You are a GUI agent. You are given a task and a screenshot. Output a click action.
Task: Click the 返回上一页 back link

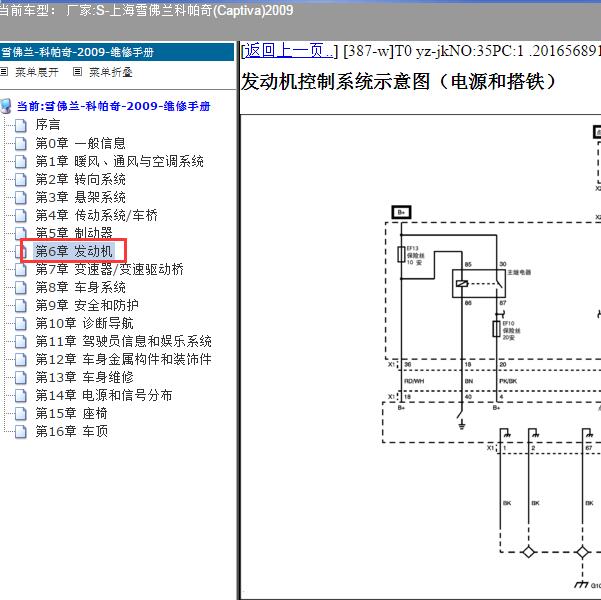coord(289,51)
